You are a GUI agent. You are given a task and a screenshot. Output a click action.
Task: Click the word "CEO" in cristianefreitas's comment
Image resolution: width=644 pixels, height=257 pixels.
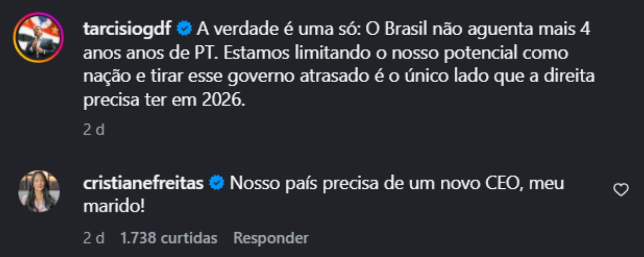coord(499,184)
